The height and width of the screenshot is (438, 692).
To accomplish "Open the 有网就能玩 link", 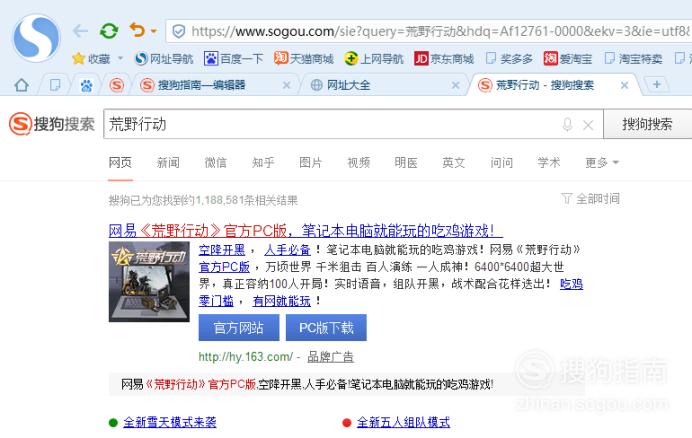I will click(x=282, y=301).
